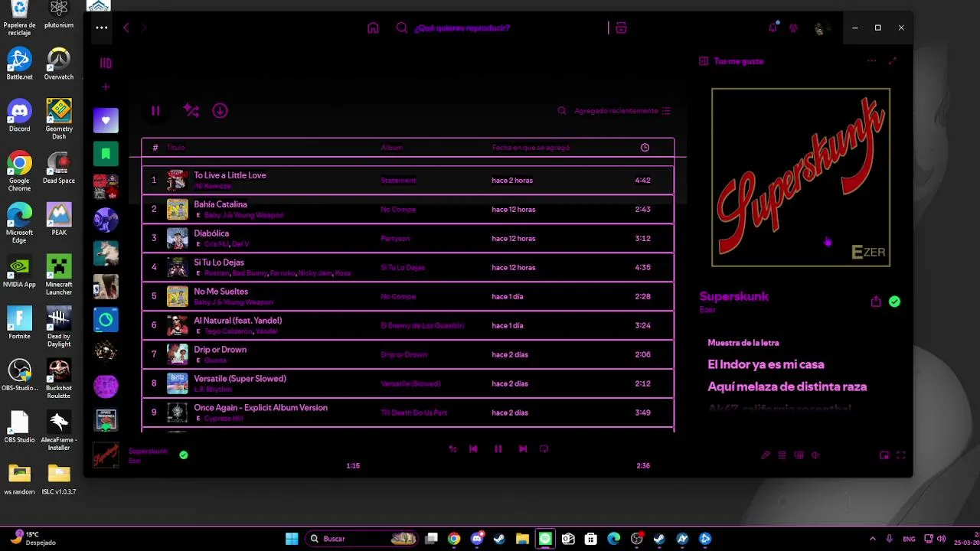Open the 'Agregado recientemente' sort dropdown
The width and height of the screenshot is (980, 551).
pyautogui.click(x=622, y=111)
